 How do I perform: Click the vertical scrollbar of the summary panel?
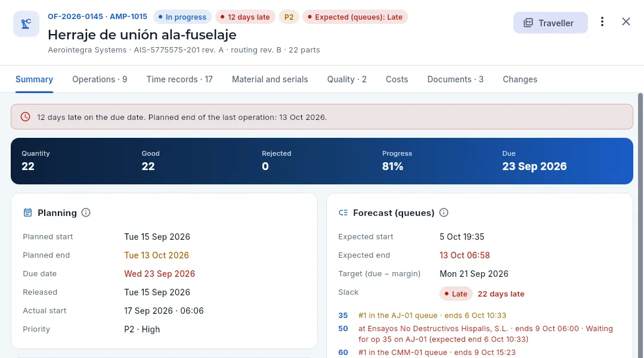(640, 225)
